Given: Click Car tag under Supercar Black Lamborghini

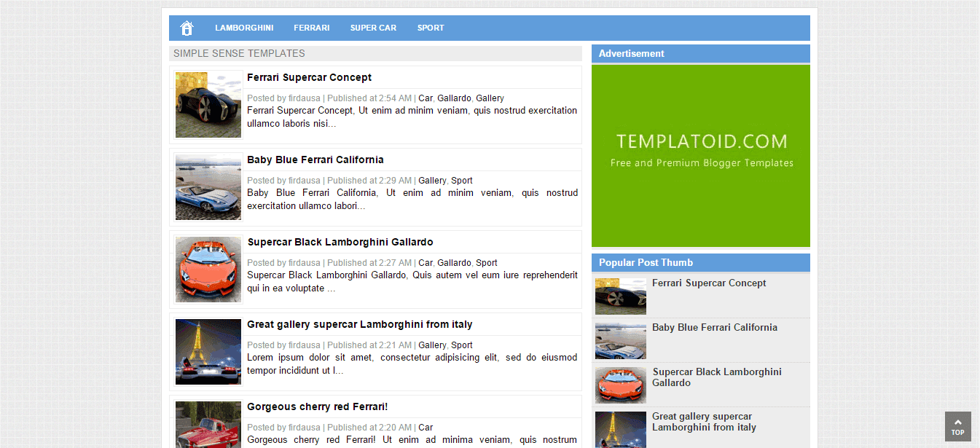Looking at the screenshot, I should (426, 263).
